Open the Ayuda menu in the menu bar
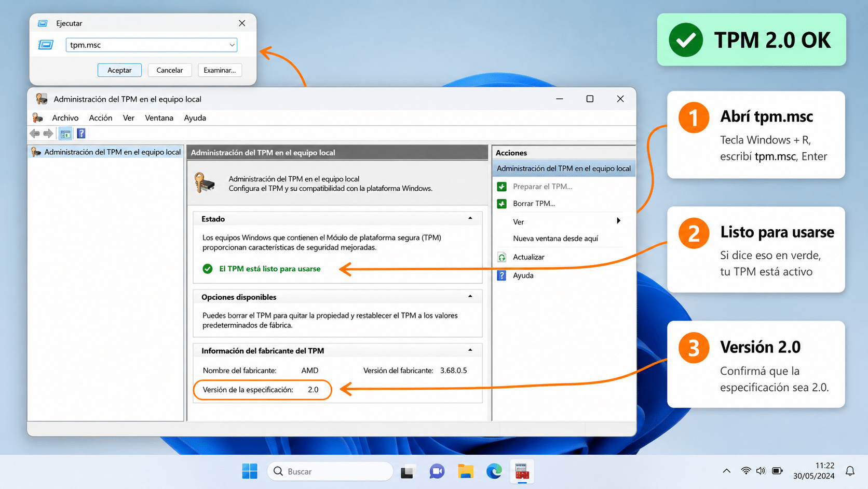868x489 pixels. point(195,118)
